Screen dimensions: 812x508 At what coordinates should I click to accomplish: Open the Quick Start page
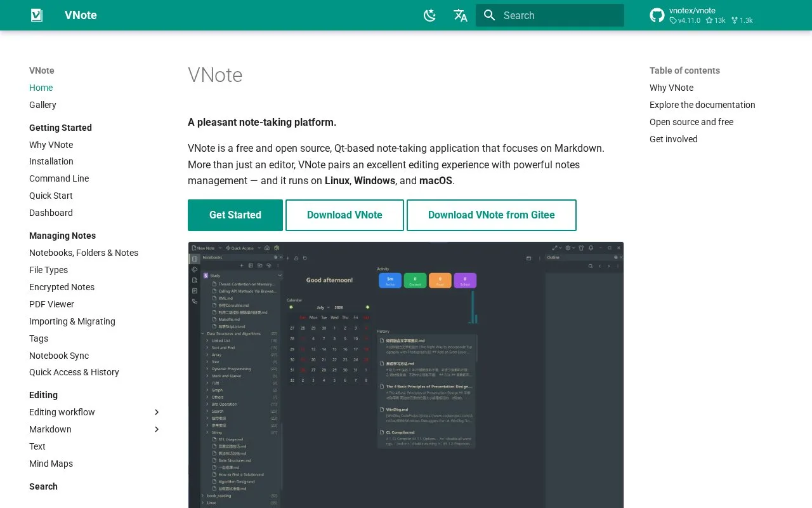pos(51,196)
